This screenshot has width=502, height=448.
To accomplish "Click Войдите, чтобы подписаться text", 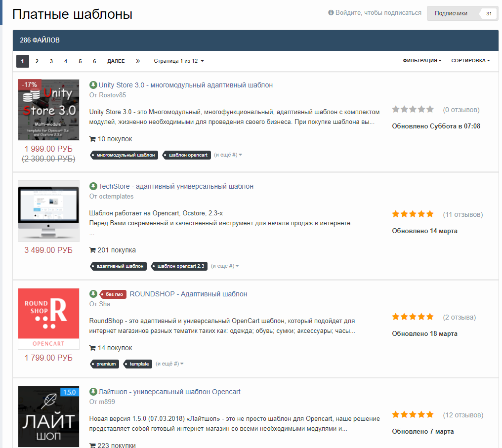I will pos(378,13).
